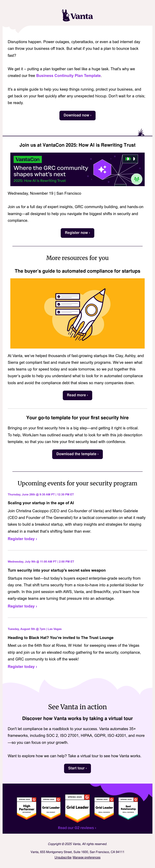
Task: Open the rocket illustration buyer's guide image
Action: coord(78,313)
